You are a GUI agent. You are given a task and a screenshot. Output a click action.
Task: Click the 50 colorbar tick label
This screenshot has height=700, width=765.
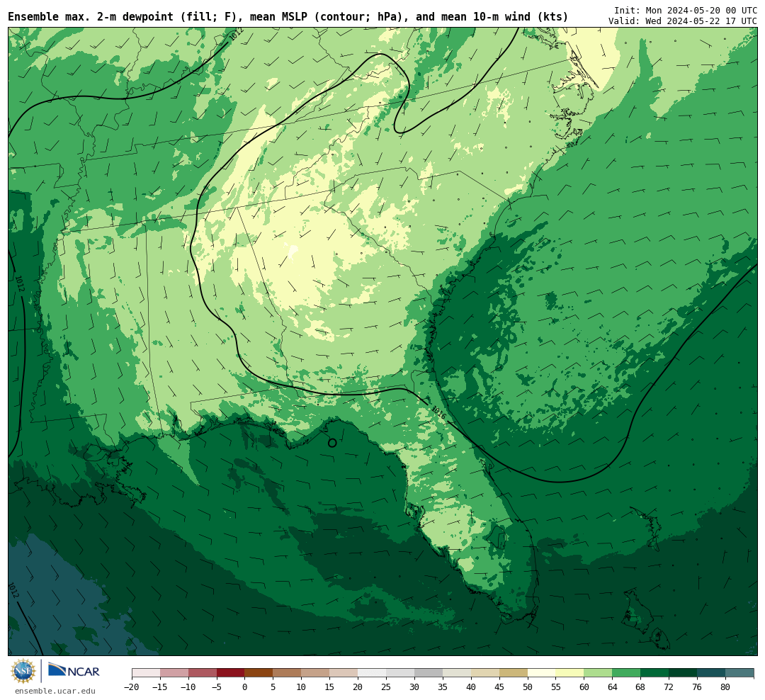(528, 687)
